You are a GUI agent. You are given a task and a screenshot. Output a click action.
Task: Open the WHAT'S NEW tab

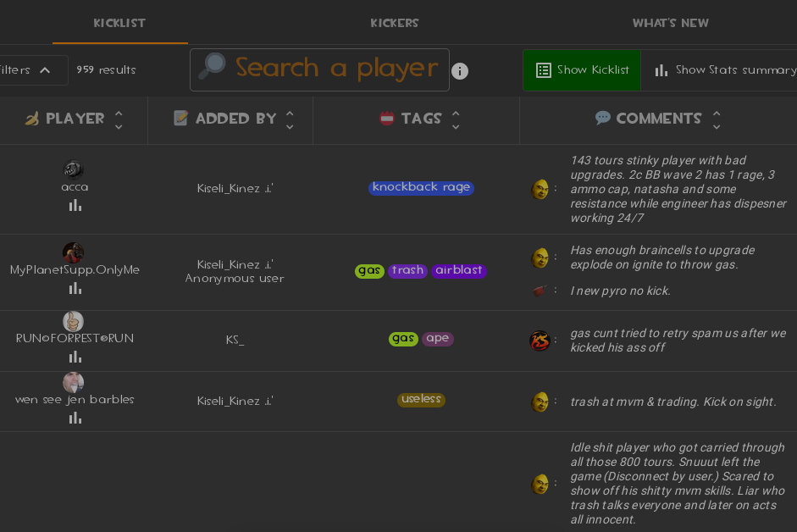point(670,23)
